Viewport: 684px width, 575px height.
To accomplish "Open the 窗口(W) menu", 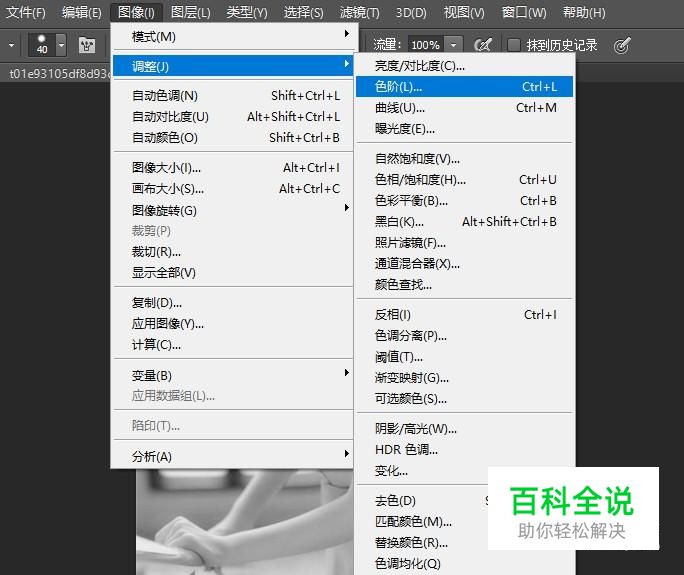I will (524, 12).
